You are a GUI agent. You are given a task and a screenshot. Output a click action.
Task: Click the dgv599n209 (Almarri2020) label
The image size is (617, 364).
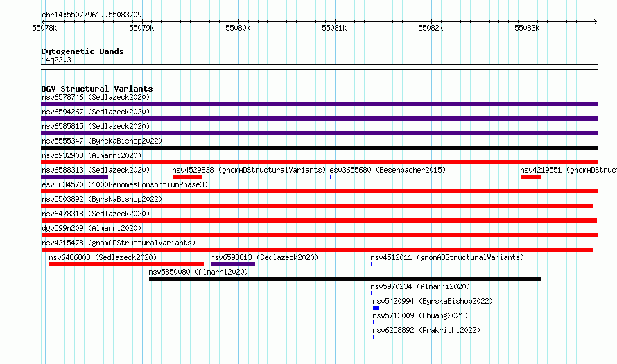click(x=92, y=228)
